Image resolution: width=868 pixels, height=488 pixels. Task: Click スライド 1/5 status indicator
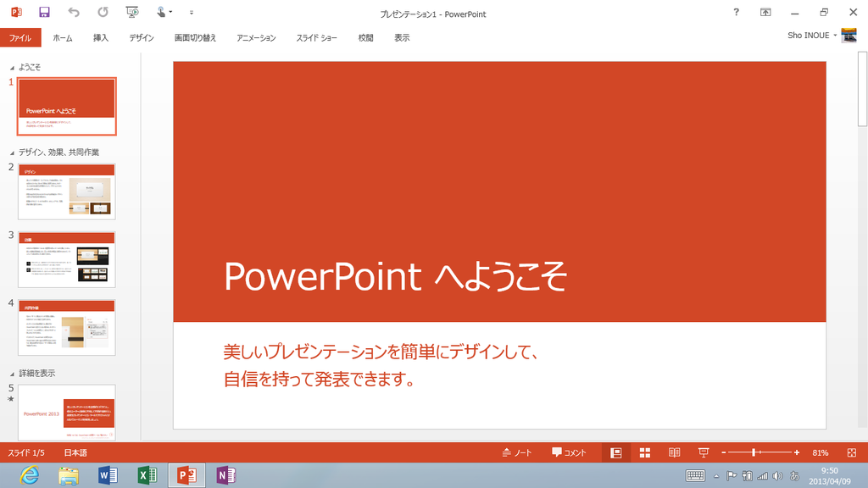click(x=26, y=452)
